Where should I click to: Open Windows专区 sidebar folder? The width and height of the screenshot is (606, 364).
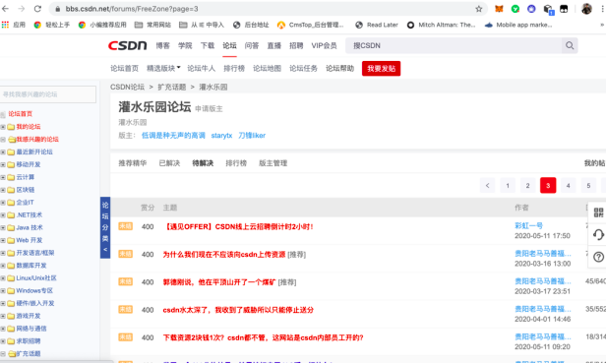[34, 291]
